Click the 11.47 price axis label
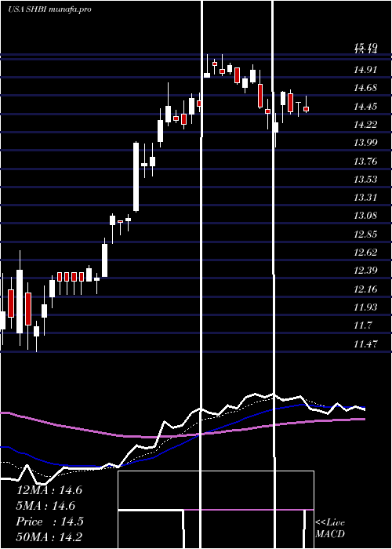Image resolution: width=392 pixels, height=549 pixels. [x=365, y=344]
